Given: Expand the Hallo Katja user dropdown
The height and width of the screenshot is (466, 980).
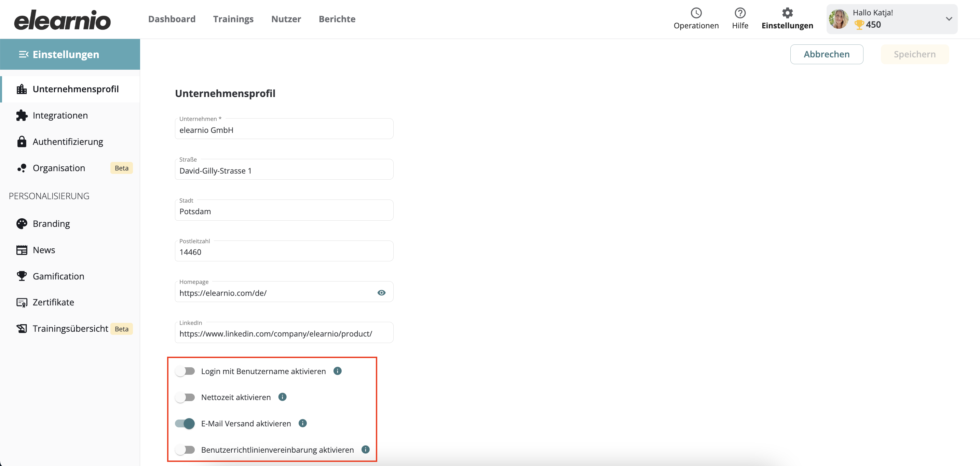Looking at the screenshot, I should [x=949, y=19].
